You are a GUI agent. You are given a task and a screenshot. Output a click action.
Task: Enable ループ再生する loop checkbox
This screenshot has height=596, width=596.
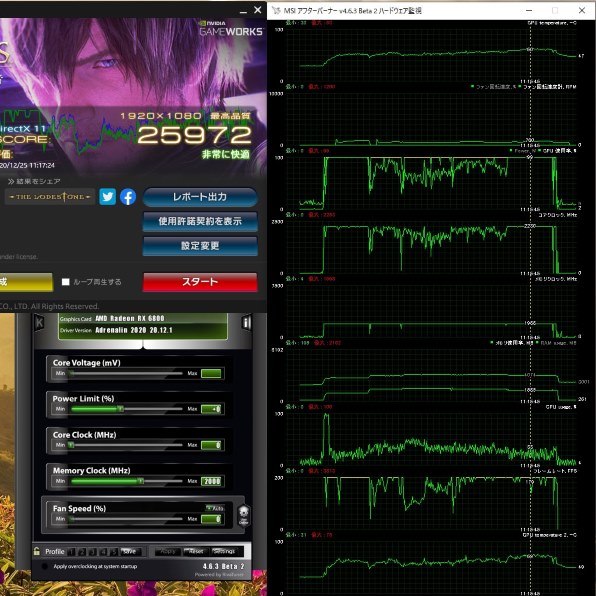pos(66,282)
